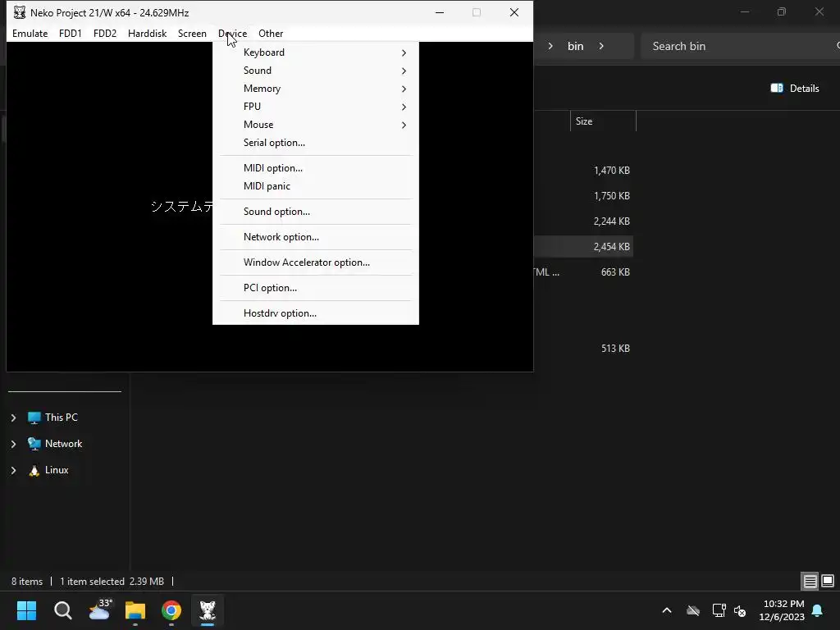Toggle the Details pane in Explorer
The width and height of the screenshot is (840, 630).
(794, 89)
